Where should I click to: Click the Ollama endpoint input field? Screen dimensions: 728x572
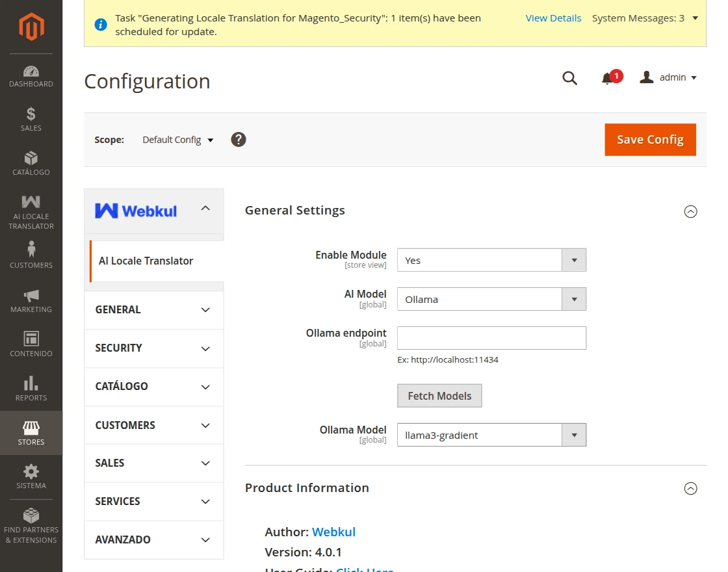pyautogui.click(x=491, y=339)
